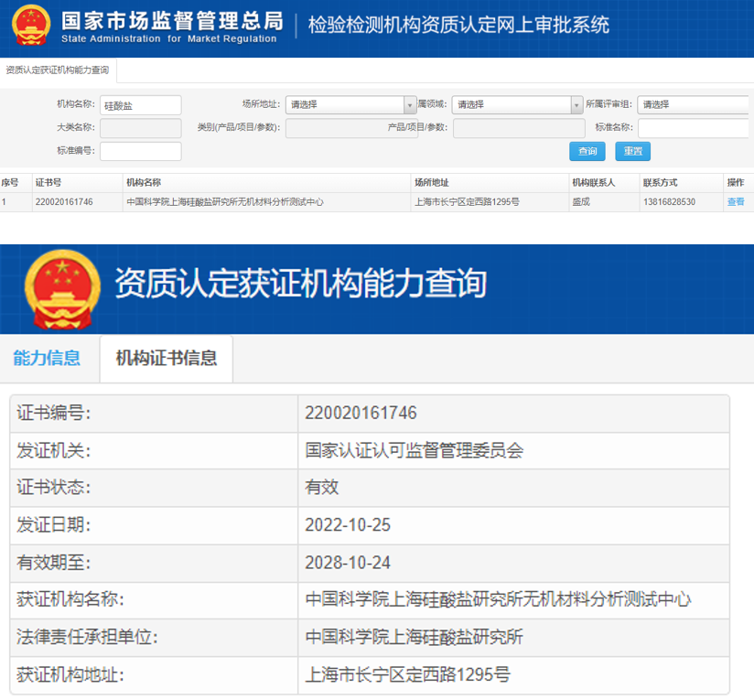Click the 重置 reset button

[633, 152]
